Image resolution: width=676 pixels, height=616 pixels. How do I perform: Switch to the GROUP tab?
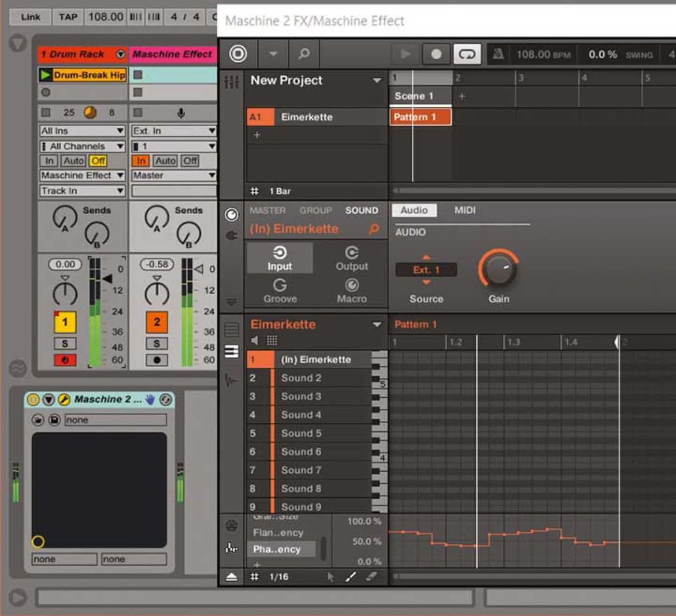pos(315,210)
